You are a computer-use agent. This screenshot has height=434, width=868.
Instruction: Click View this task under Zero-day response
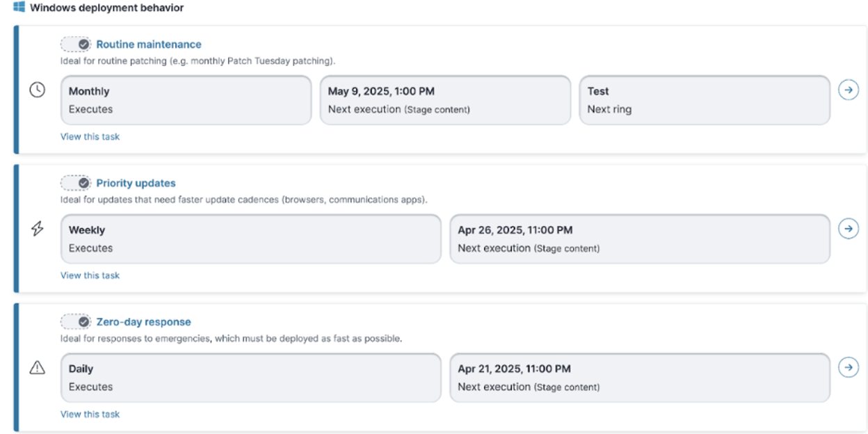point(90,414)
